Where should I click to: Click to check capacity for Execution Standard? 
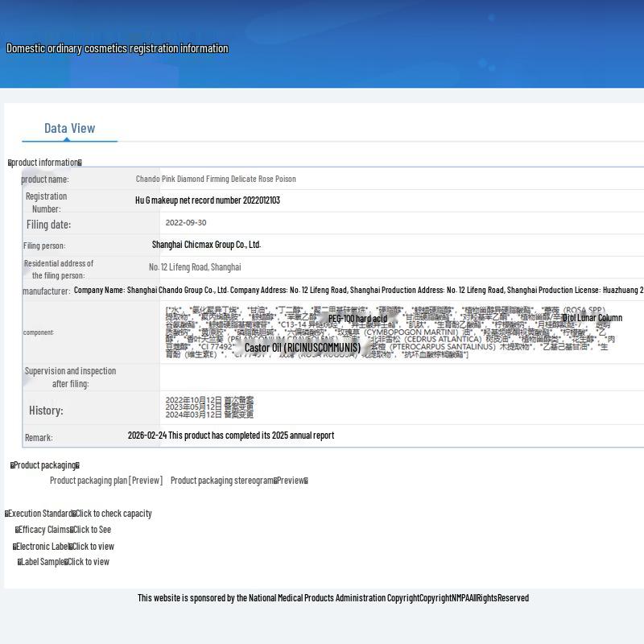coord(114,514)
